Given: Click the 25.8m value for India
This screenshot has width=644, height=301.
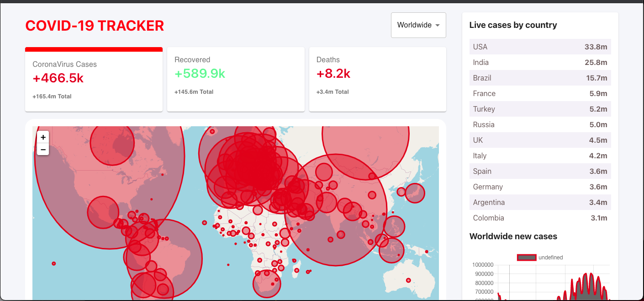Looking at the screenshot, I should coord(596,62).
